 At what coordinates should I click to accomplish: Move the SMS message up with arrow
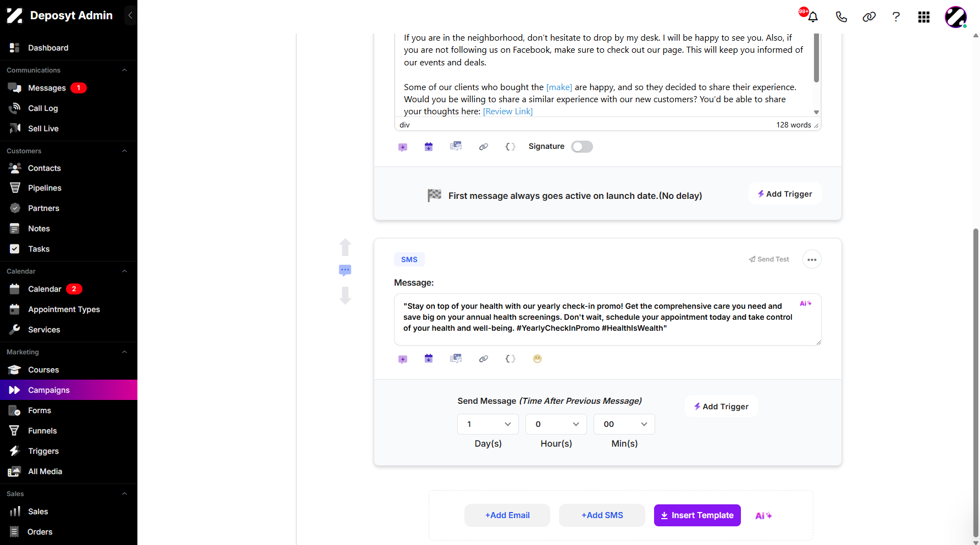pyautogui.click(x=345, y=247)
